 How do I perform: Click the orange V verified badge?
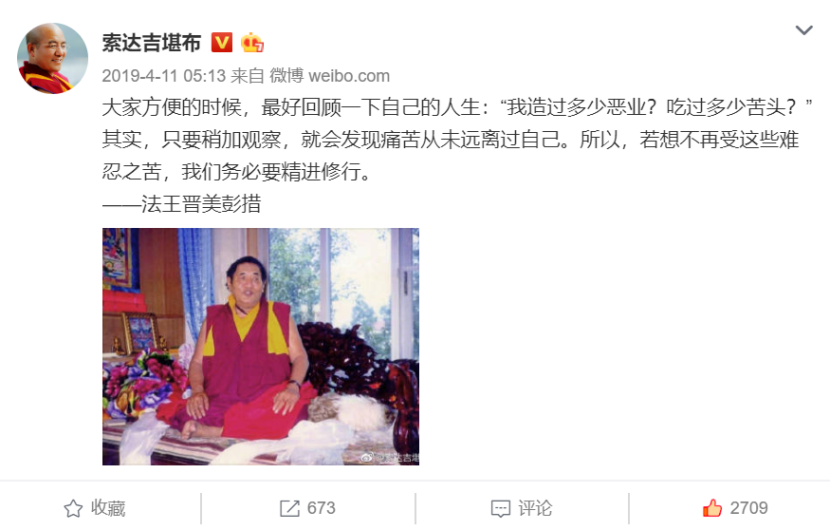[x=222, y=42]
